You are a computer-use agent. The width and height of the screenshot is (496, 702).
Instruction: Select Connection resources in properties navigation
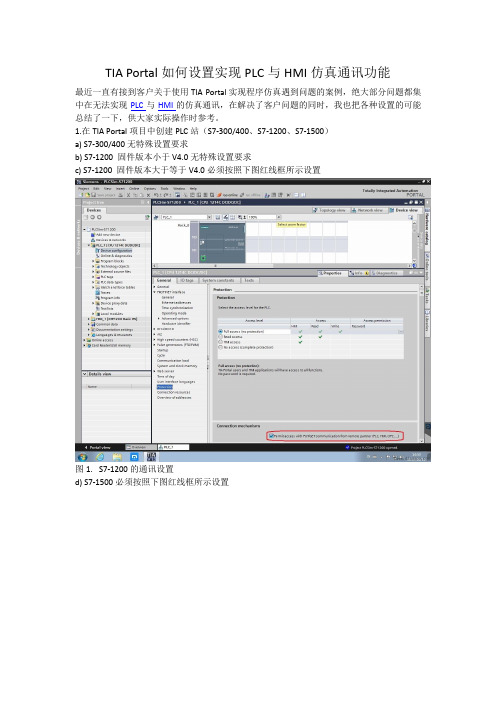click(x=174, y=392)
